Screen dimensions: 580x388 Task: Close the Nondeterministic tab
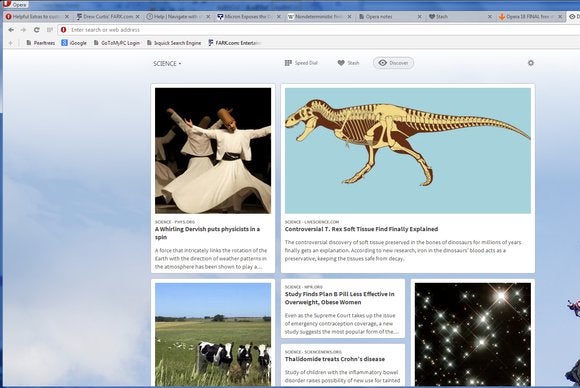[349, 17]
